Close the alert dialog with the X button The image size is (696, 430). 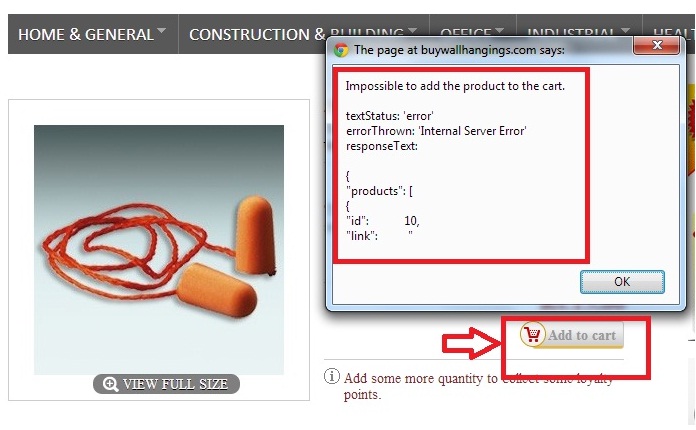coord(657,45)
